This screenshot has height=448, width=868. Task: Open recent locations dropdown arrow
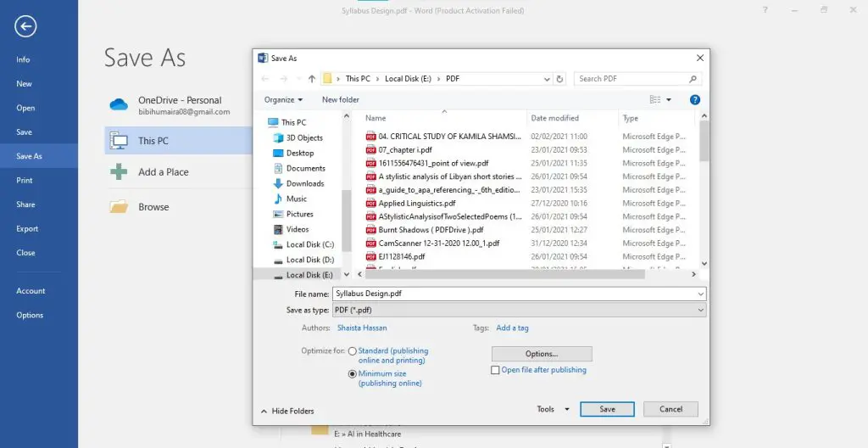click(299, 79)
